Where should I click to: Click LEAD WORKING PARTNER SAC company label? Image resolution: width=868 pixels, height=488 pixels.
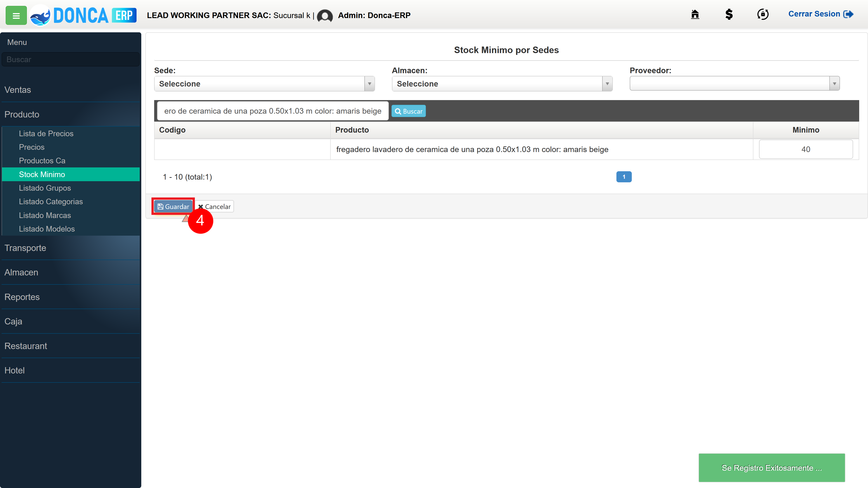click(x=209, y=16)
